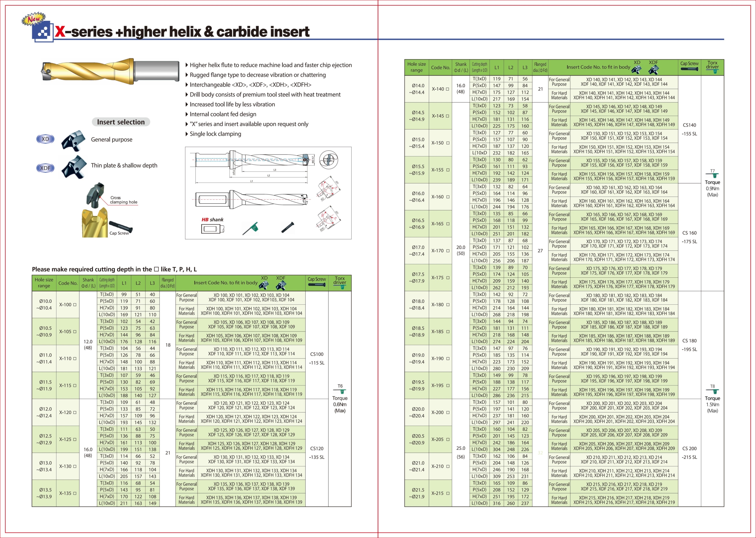Select the XD oval badge

[x=45, y=139]
